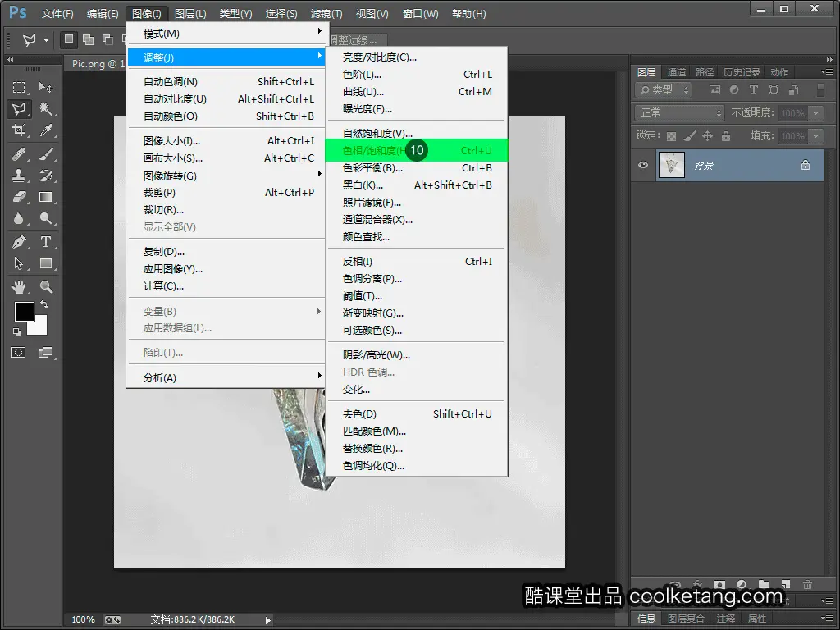Toggle lock all padlock icon
The image size is (840, 630).
726,136
